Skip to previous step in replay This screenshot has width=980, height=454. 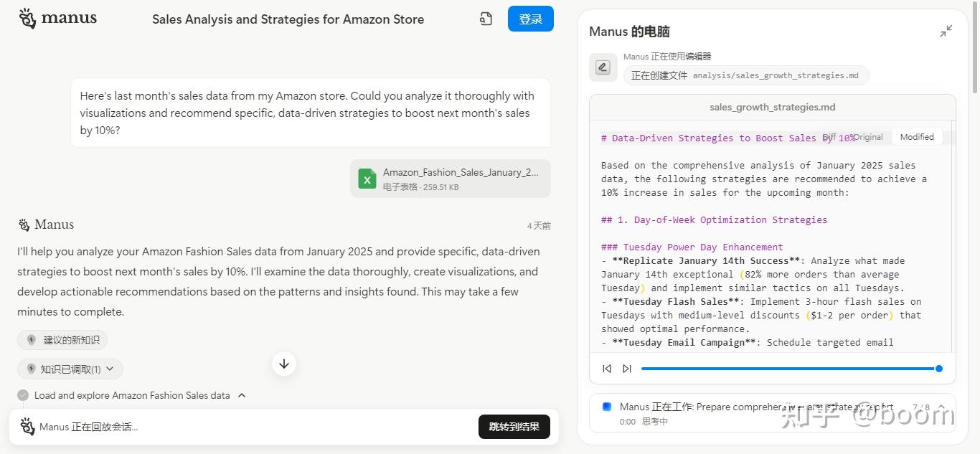point(607,369)
